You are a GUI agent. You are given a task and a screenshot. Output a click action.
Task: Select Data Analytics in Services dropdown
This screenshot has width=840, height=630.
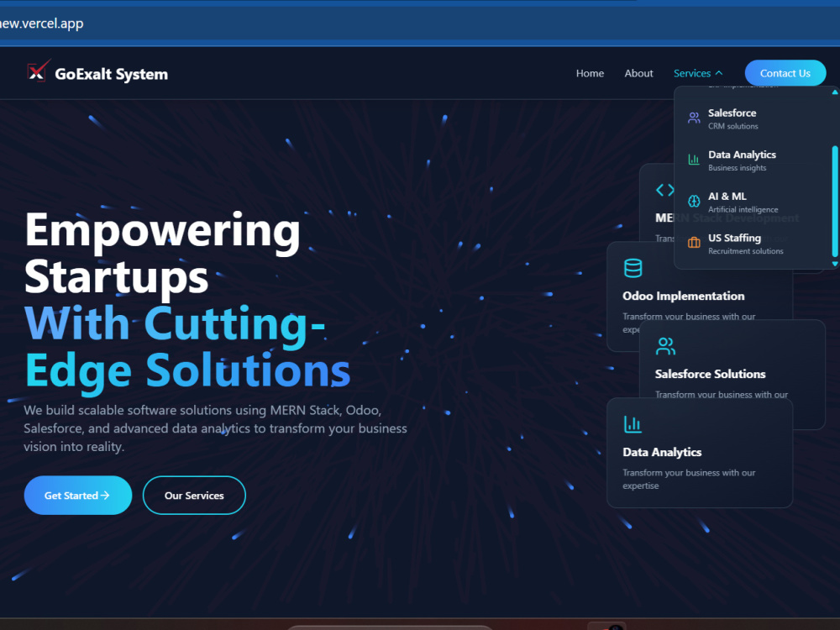point(753,160)
